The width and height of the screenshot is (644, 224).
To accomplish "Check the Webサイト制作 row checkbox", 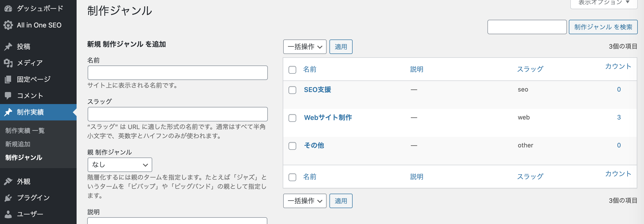I will point(292,118).
